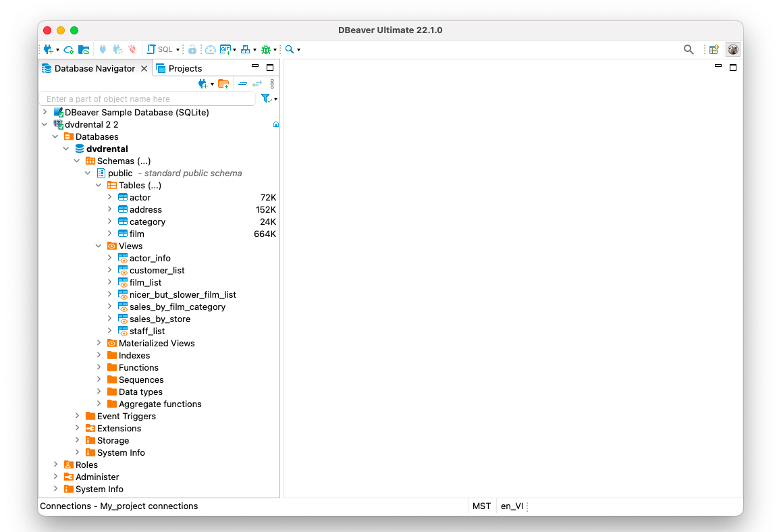Click the en_VI language indicator
The width and height of the screenshot is (781, 532).
coord(512,506)
